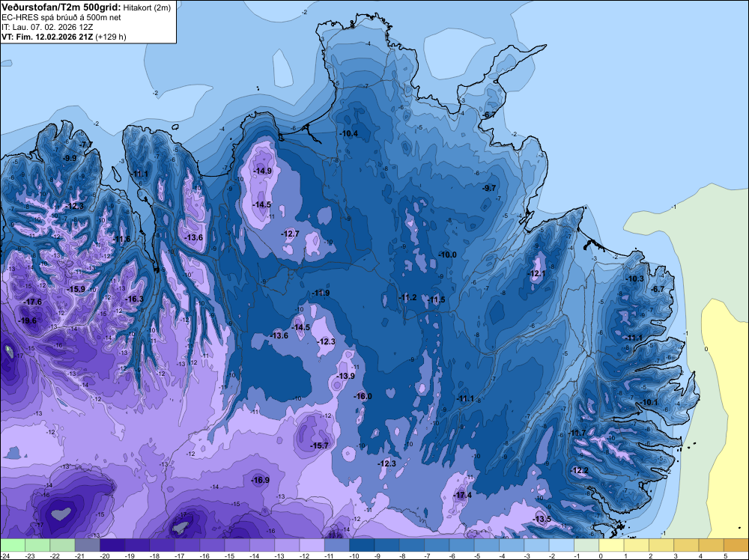Click the -15.7 temperature label

[320, 445]
